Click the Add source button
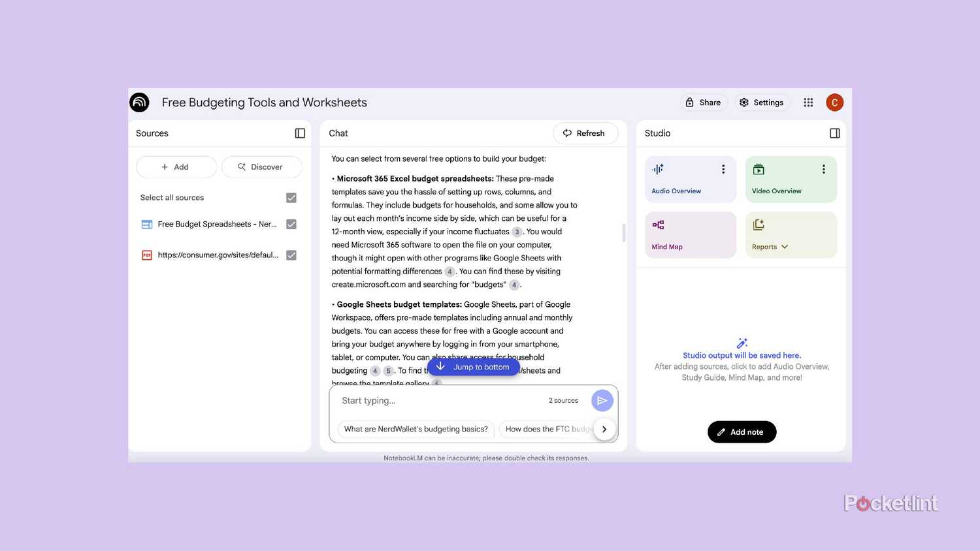 tap(176, 167)
